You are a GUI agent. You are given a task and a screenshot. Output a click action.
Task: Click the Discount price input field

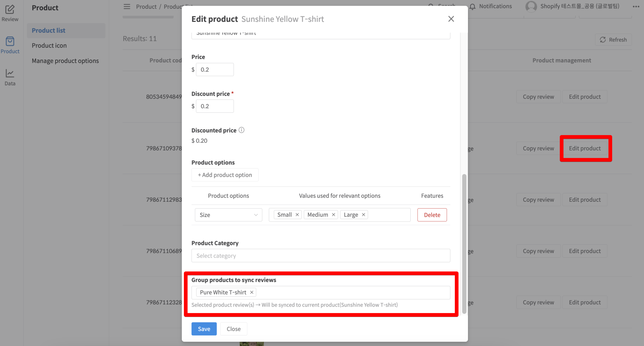(x=215, y=106)
